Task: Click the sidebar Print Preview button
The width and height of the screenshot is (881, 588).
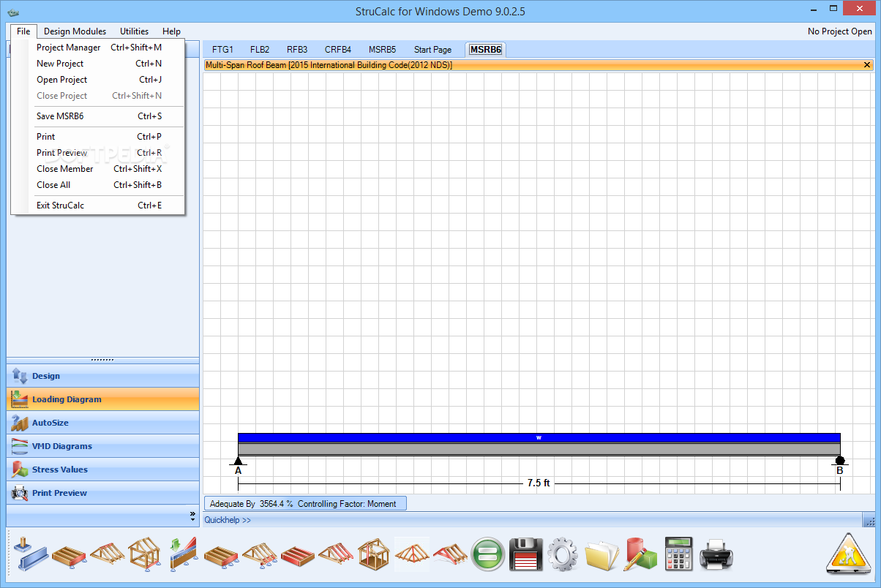Action: tap(102, 493)
